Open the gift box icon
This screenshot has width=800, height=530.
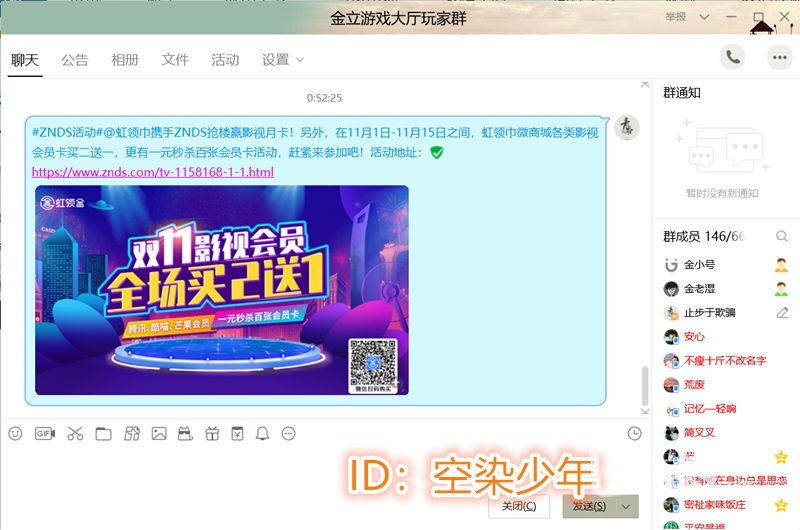(x=211, y=434)
